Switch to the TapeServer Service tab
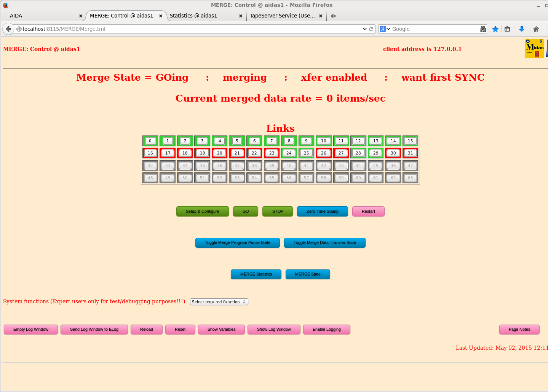Image resolution: width=548 pixels, height=392 pixels. tap(286, 16)
